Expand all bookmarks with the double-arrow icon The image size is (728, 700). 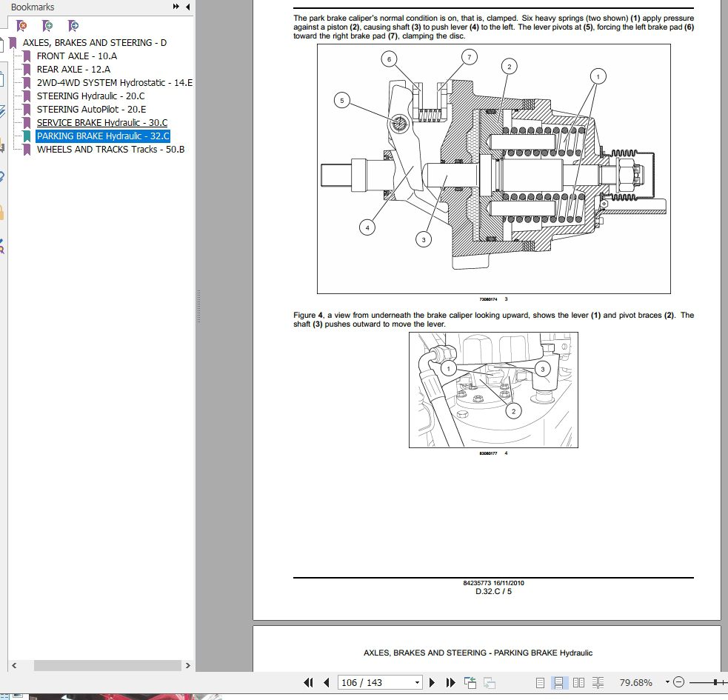click(x=176, y=7)
